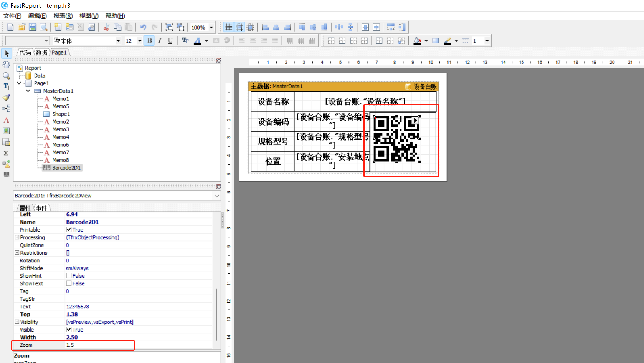Undo the last action

(x=143, y=27)
